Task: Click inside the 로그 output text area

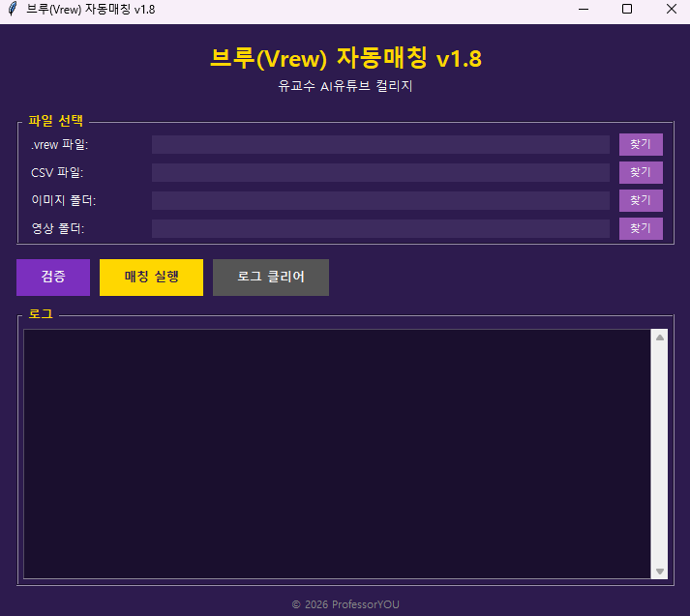Action: (337, 454)
